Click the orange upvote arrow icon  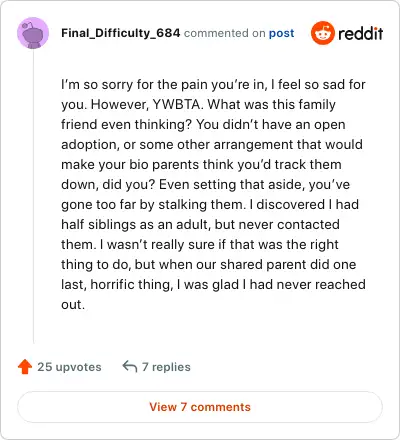25,367
